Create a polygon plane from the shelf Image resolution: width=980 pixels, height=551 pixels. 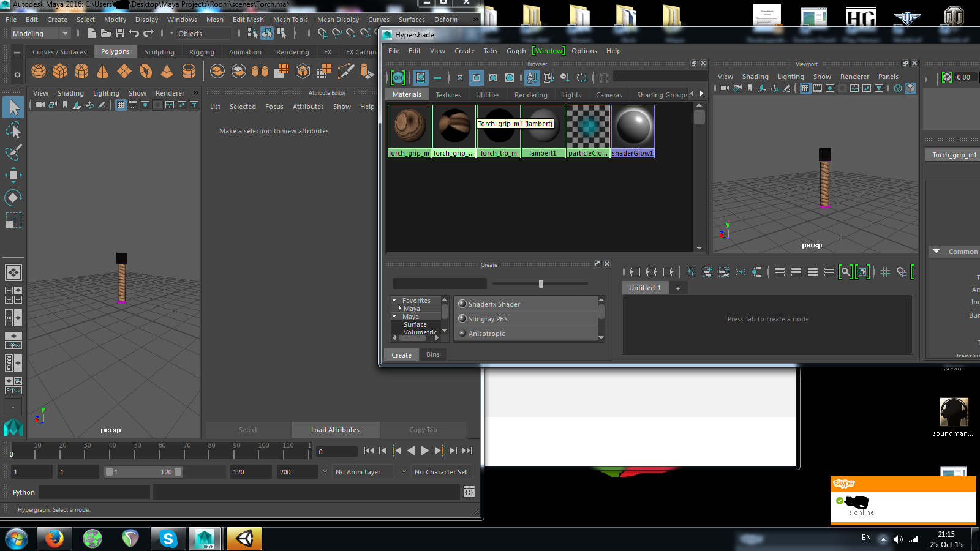tap(124, 72)
